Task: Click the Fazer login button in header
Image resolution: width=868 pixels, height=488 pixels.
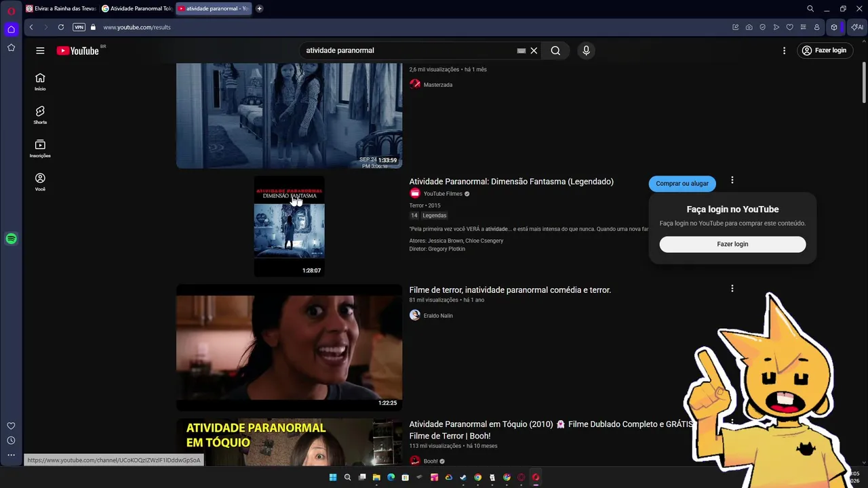Action: pos(825,51)
